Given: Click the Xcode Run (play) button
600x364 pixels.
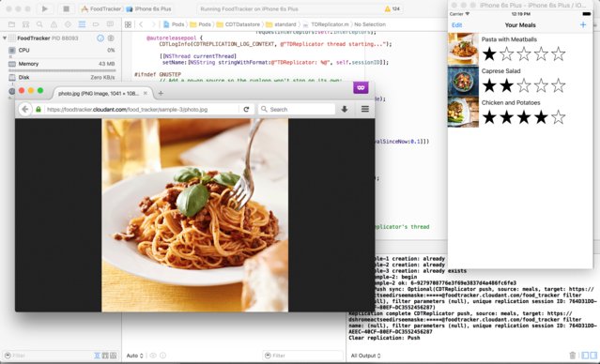Looking at the screenshot, I should click(45, 8).
